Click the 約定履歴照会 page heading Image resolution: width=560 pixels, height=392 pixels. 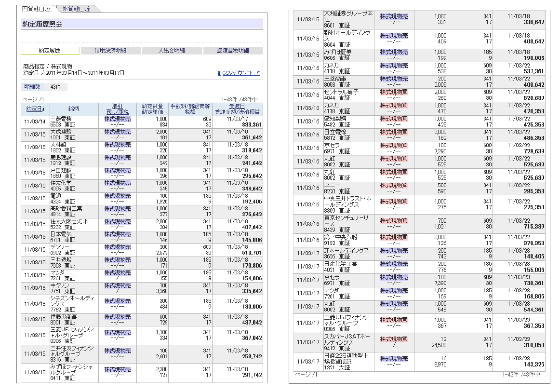[42, 24]
